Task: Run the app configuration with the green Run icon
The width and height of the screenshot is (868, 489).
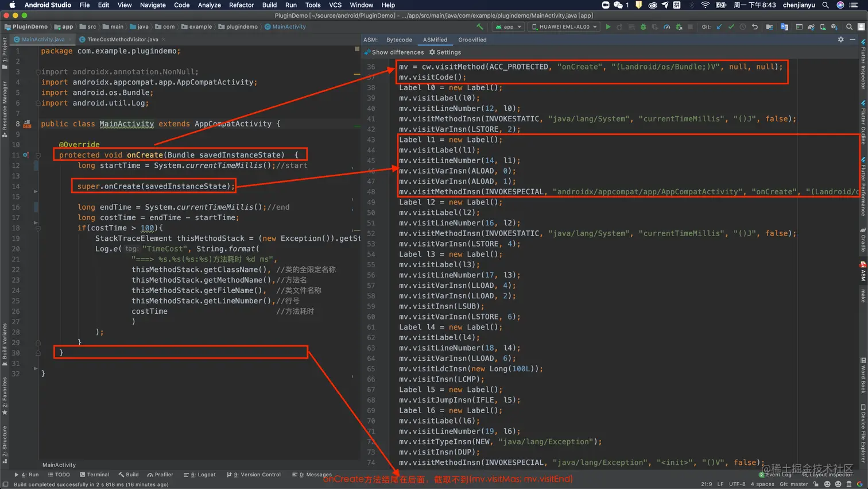Action: (609, 26)
